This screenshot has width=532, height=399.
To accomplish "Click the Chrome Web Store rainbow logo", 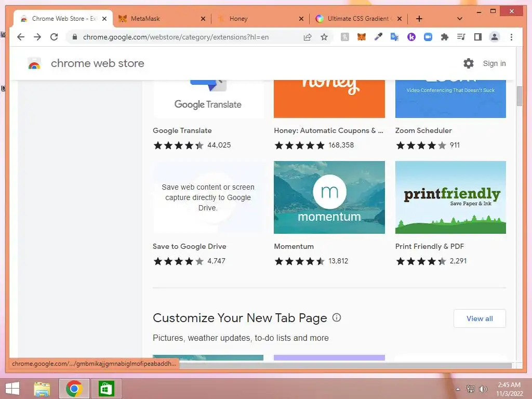I will click(34, 63).
